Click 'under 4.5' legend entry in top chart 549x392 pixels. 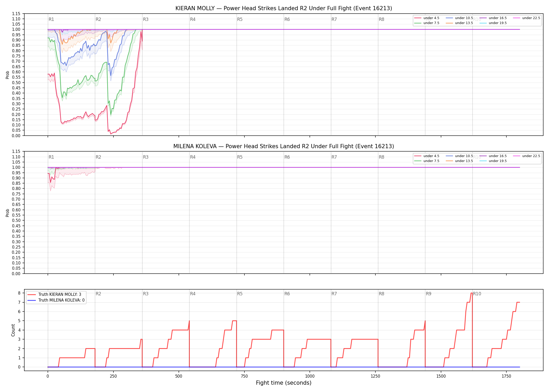point(427,18)
